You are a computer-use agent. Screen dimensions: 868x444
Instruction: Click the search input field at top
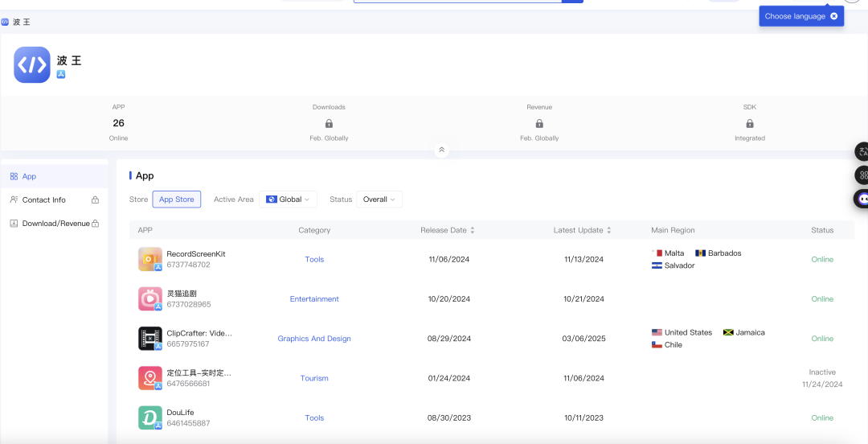click(457, 1)
